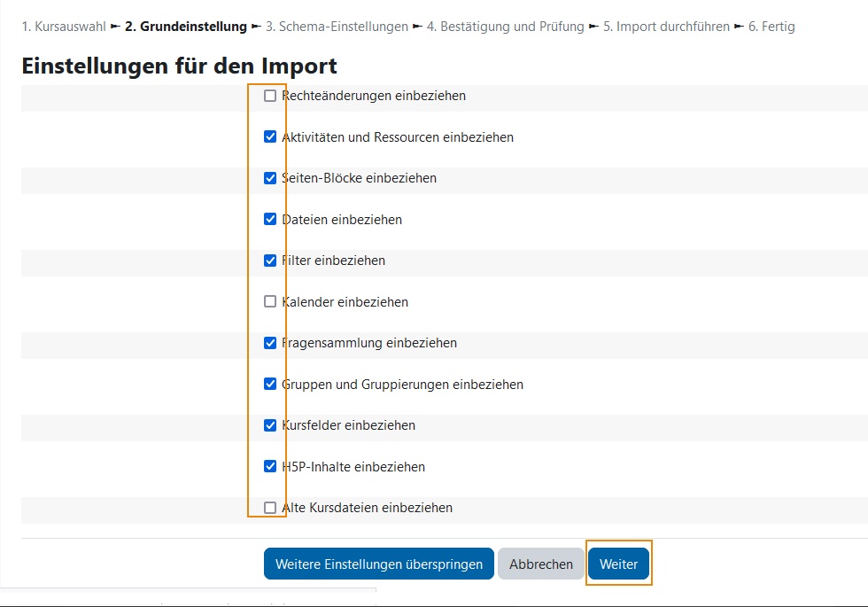Toggle Dateien einbeziehen checkbox
868x607 pixels.
pos(270,220)
